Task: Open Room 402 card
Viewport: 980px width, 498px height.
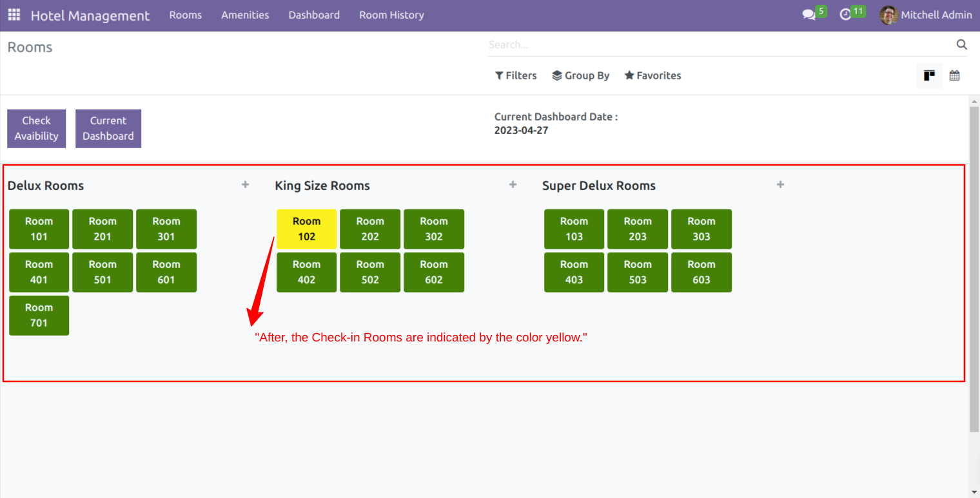Action: 306,272
